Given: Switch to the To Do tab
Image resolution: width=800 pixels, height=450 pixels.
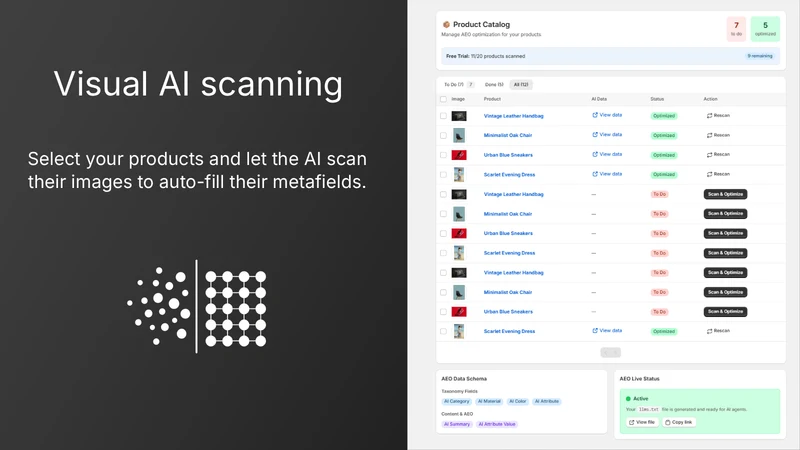Looking at the screenshot, I should [458, 85].
